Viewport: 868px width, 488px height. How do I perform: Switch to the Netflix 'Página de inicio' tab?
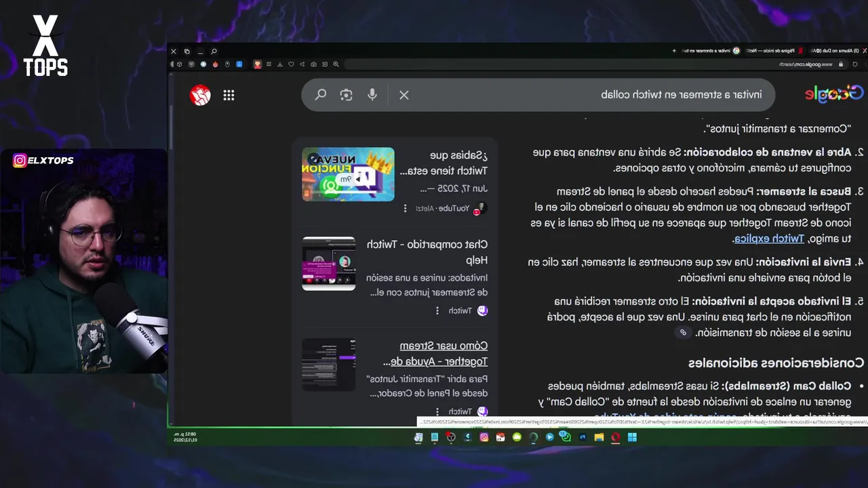click(774, 51)
